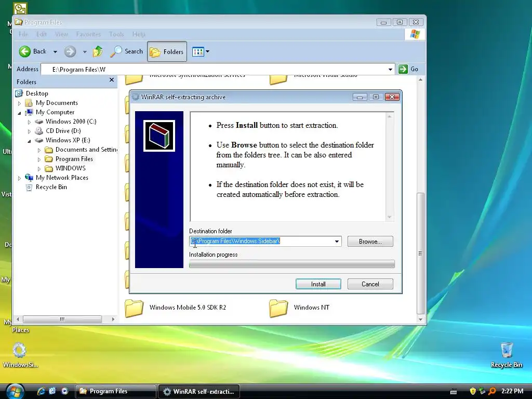The width and height of the screenshot is (532, 399).
Task: Click the WinRAR self-extracting taskbar button
Action: click(199, 391)
